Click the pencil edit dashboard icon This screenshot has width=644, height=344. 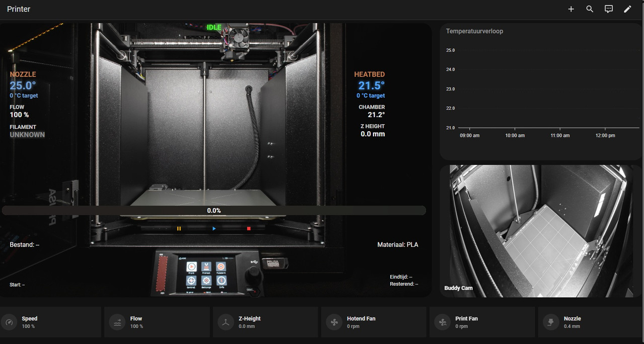tap(627, 9)
